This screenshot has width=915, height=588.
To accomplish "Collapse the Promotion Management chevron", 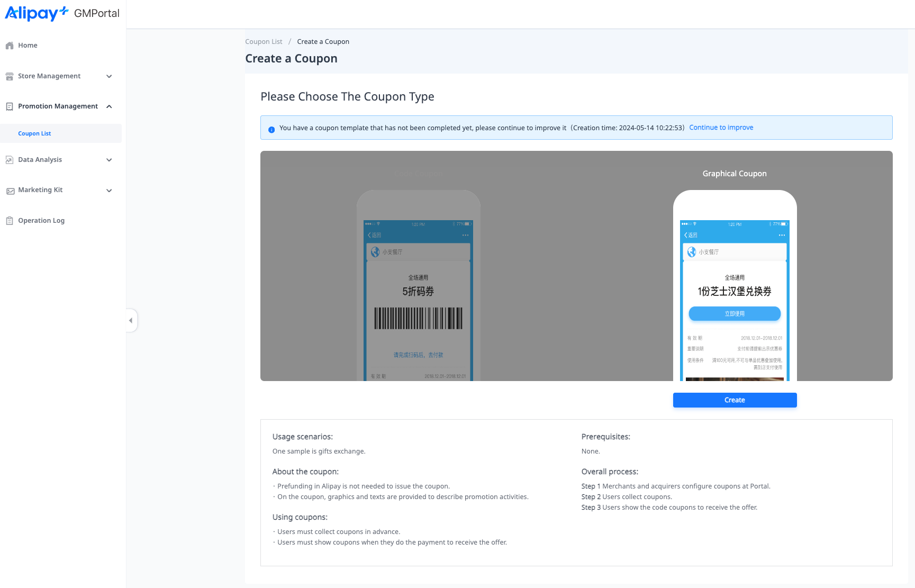I will (x=109, y=106).
